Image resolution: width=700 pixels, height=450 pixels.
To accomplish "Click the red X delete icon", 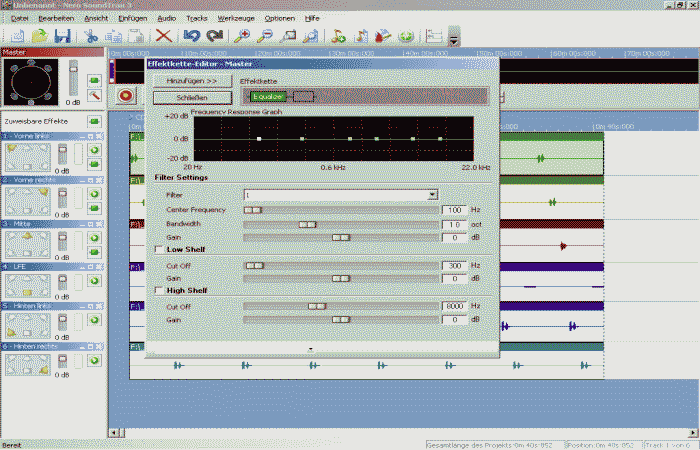I will click(163, 37).
